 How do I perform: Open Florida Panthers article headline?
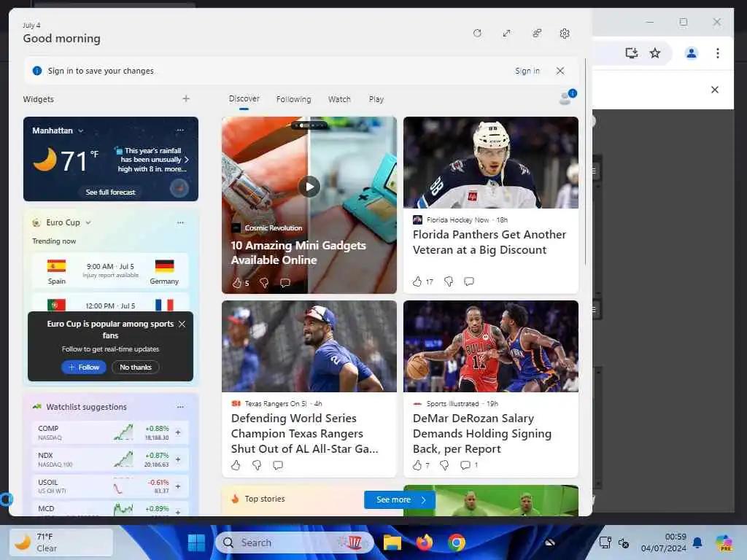489,242
